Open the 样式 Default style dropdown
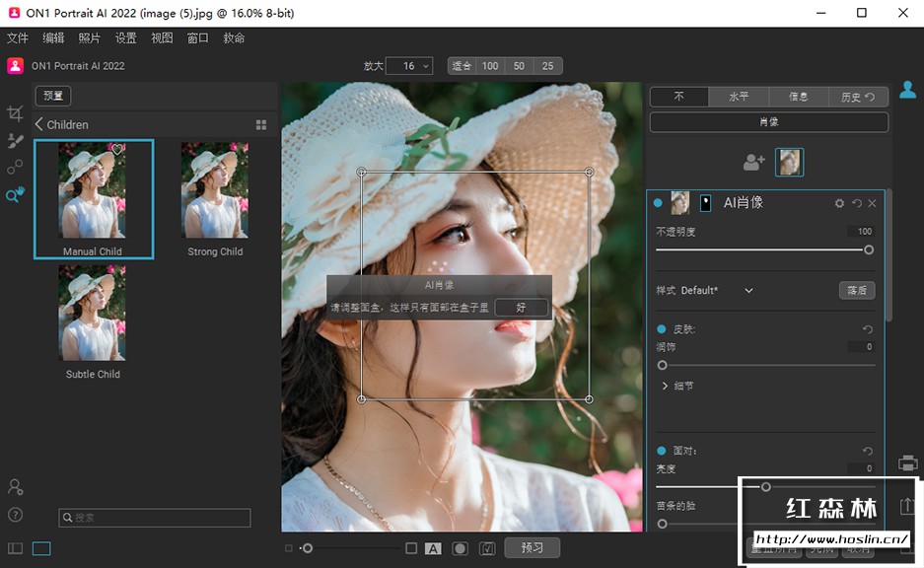924x568 pixels. point(748,291)
